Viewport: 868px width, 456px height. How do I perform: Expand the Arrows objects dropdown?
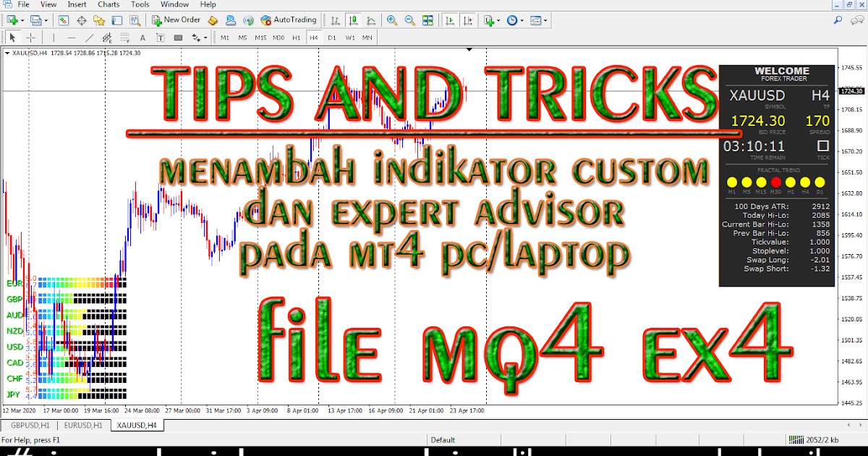(x=205, y=38)
